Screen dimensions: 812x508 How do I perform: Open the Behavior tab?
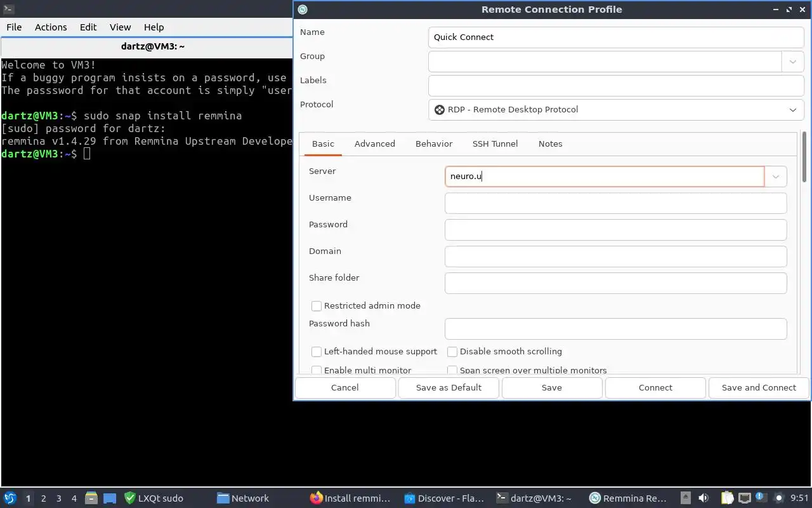click(434, 144)
